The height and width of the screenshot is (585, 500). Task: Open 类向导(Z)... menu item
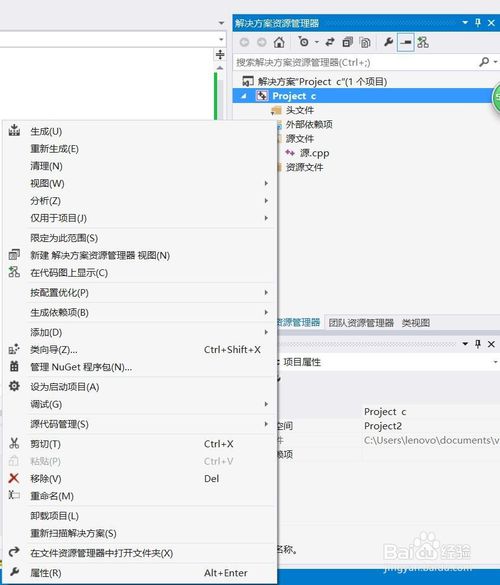140,350
